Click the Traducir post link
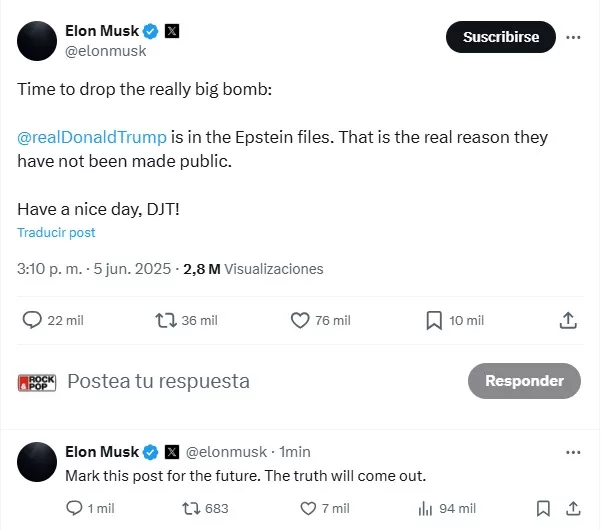 [x=56, y=232]
